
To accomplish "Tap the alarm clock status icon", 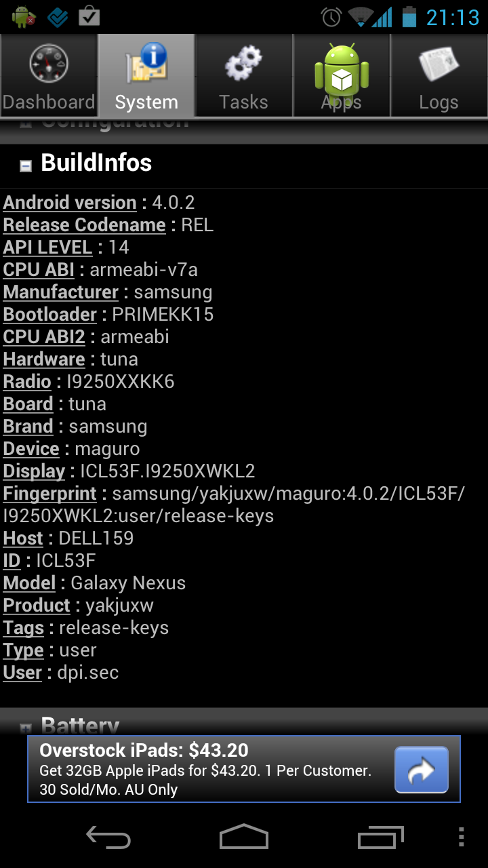I will pos(331,17).
